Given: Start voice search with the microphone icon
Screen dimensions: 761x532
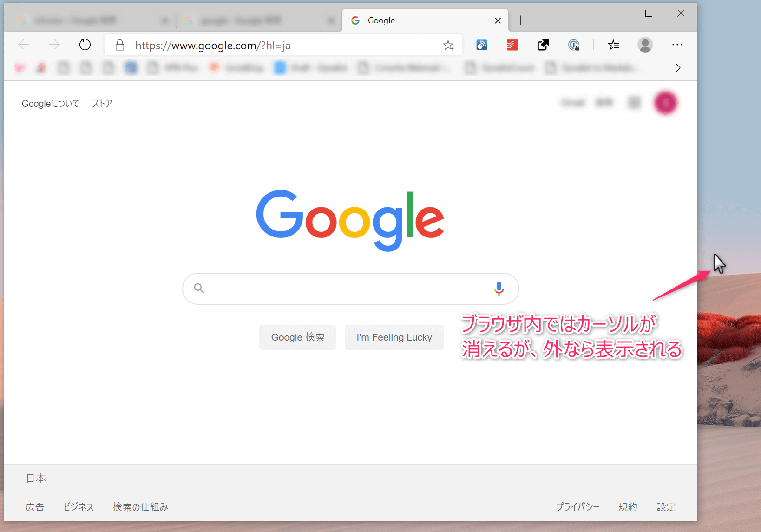Looking at the screenshot, I should coord(499,289).
